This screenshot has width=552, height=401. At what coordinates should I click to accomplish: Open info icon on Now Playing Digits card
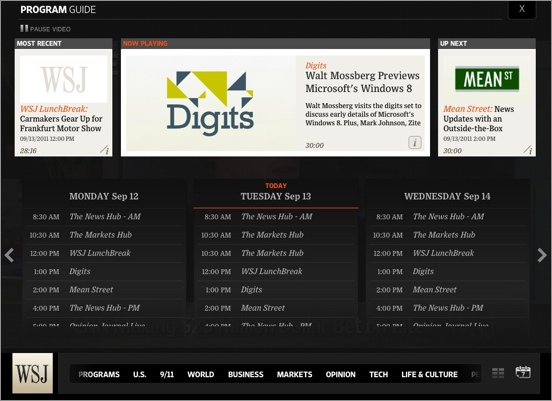coord(415,143)
